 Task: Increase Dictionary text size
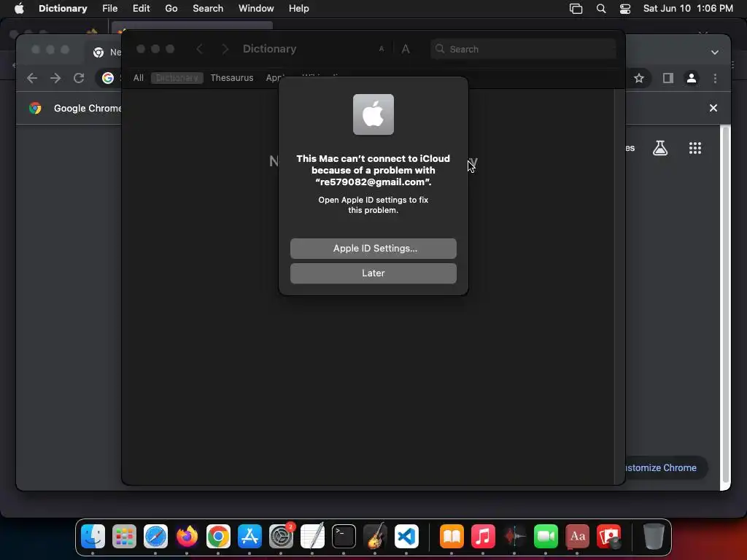coord(406,49)
